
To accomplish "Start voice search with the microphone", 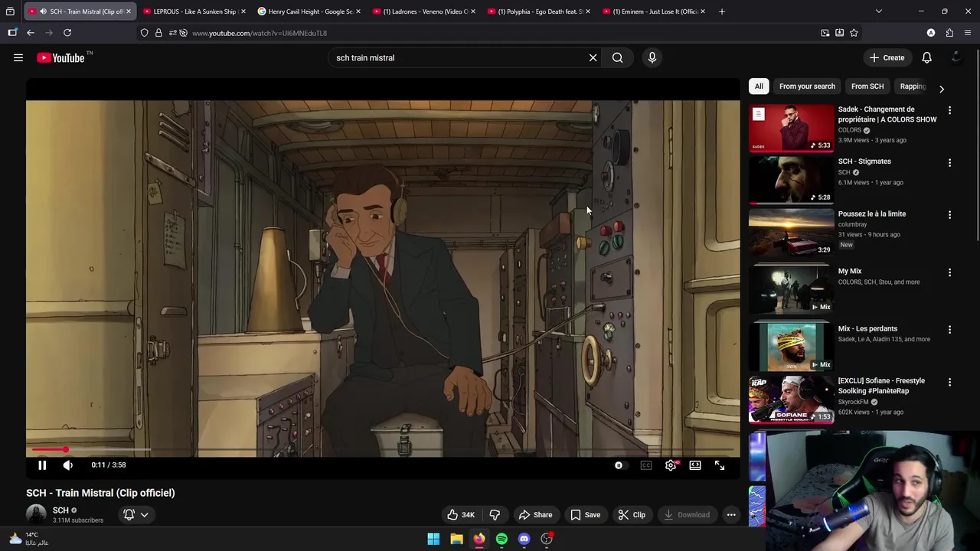I will tap(652, 57).
